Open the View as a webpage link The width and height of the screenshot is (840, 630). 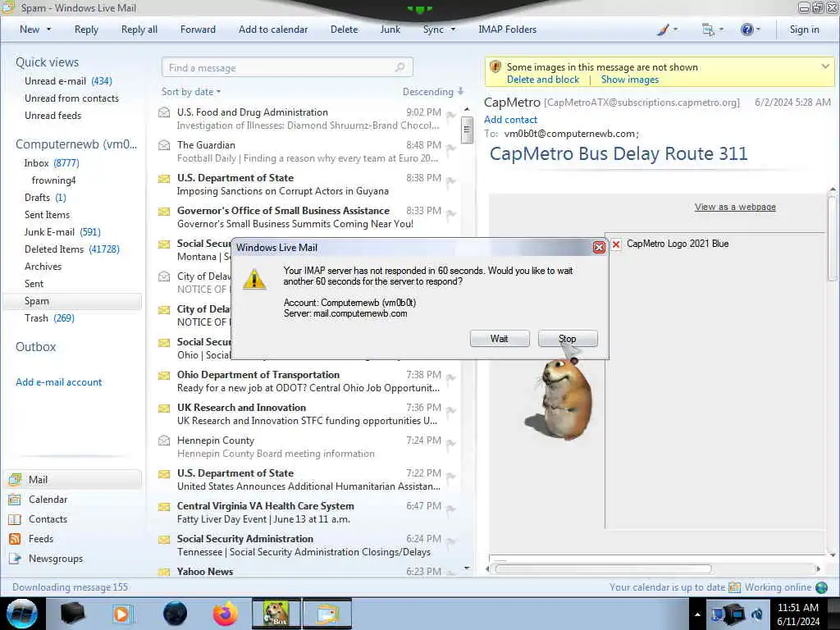pyautogui.click(x=735, y=207)
